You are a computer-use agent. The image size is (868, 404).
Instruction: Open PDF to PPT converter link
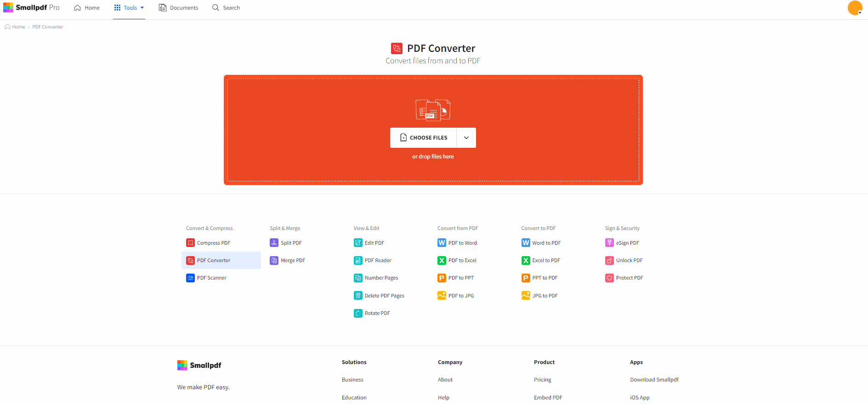(x=461, y=278)
